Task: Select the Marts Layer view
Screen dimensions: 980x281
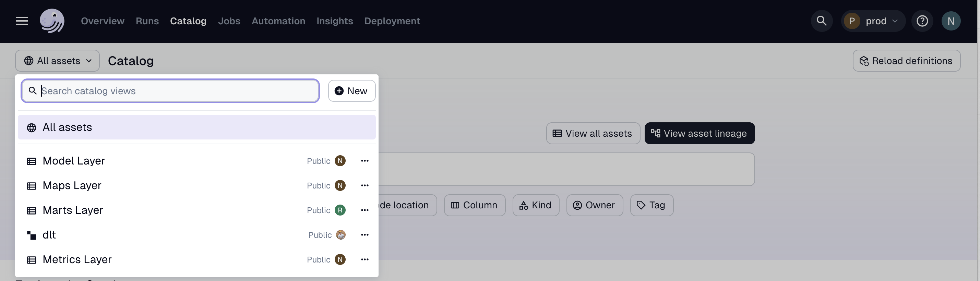Action: point(197,210)
